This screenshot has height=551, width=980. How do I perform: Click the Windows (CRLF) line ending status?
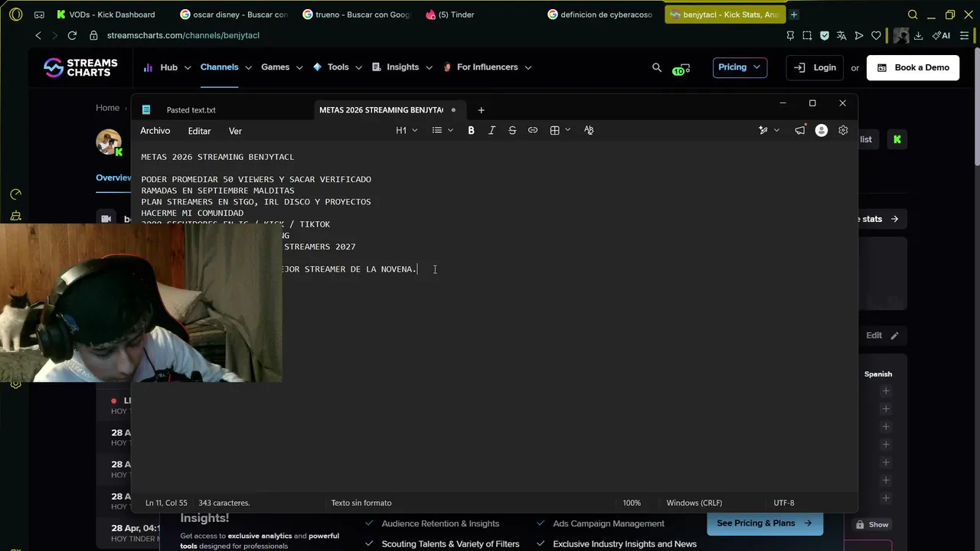pos(694,503)
